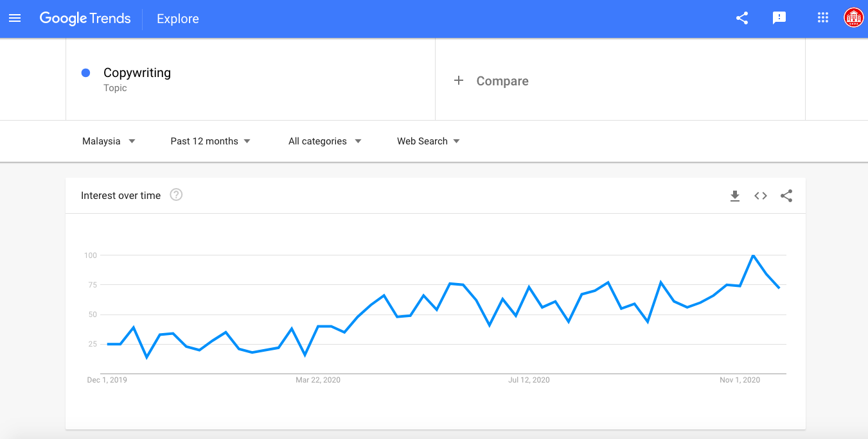Download the Interest over time CSV
Image resolution: width=868 pixels, height=439 pixels.
pyautogui.click(x=735, y=196)
